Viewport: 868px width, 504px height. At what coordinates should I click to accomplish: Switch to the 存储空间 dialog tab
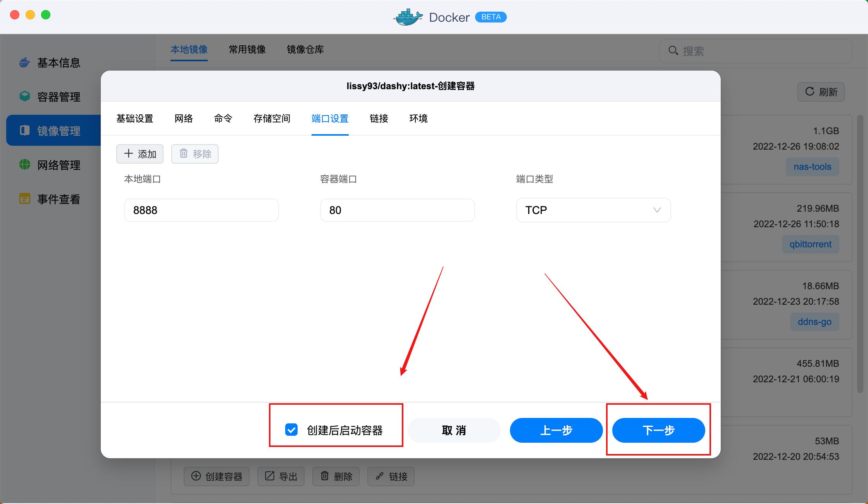pos(271,119)
